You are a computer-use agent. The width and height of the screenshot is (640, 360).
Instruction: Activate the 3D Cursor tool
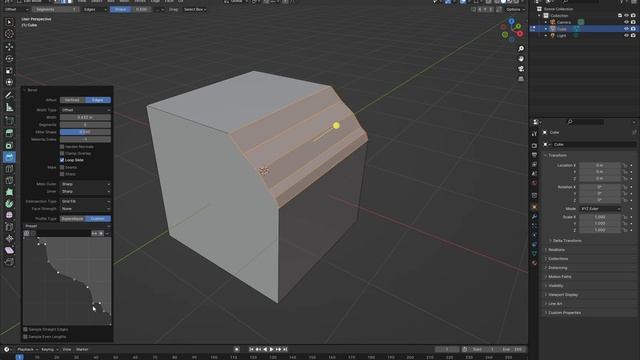(9, 34)
